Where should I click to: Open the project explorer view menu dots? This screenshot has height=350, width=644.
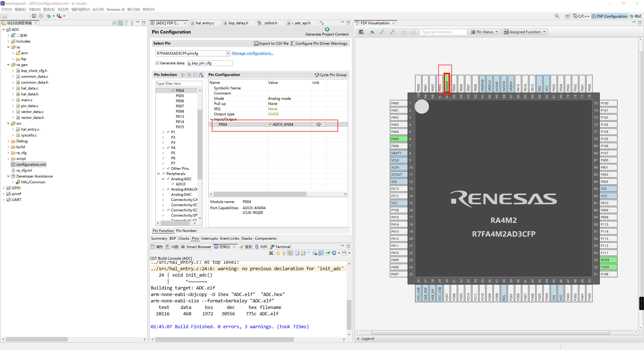[x=132, y=23]
